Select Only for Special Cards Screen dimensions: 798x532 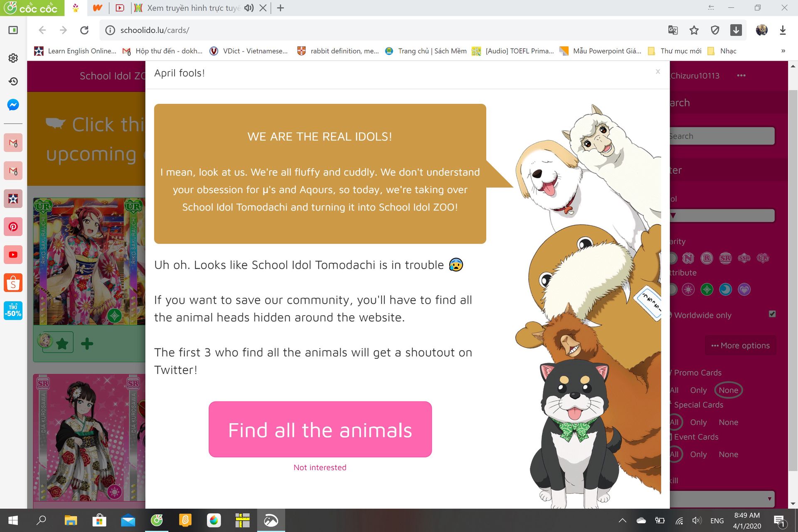point(698,422)
